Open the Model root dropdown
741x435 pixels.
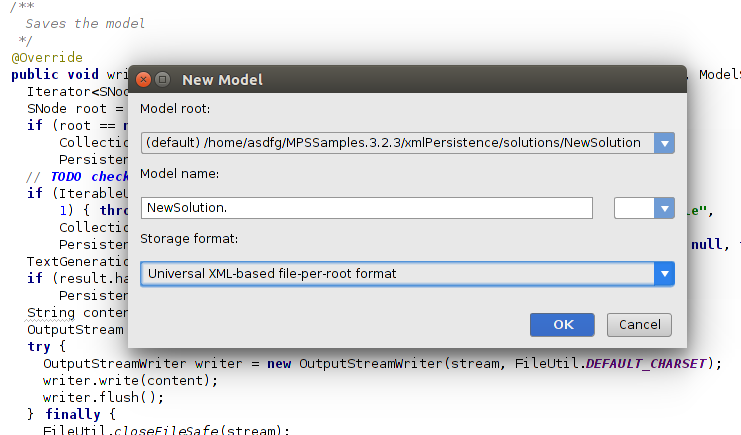tap(664, 143)
